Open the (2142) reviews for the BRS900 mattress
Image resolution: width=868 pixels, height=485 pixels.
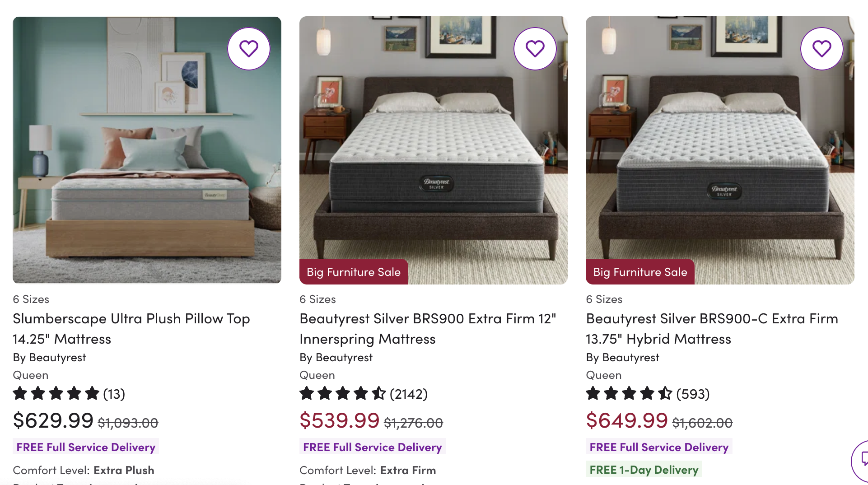point(409,393)
